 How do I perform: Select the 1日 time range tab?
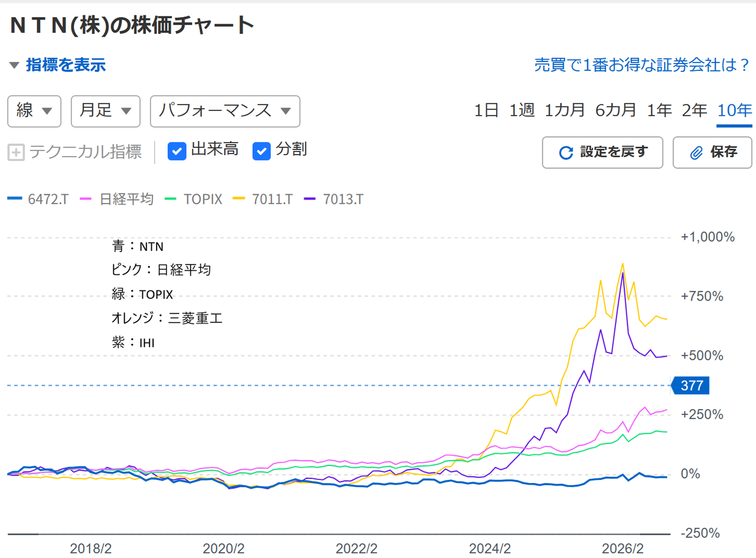tap(487, 110)
